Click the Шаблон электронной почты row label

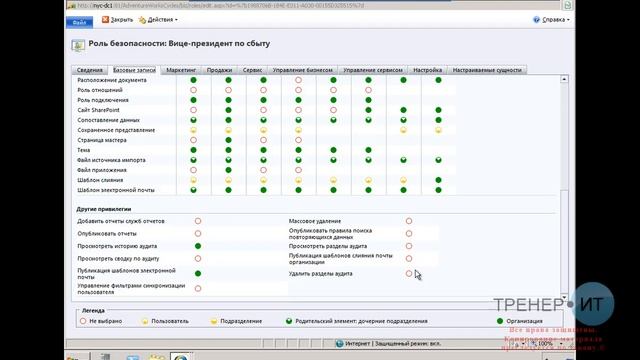pyautogui.click(x=116, y=190)
